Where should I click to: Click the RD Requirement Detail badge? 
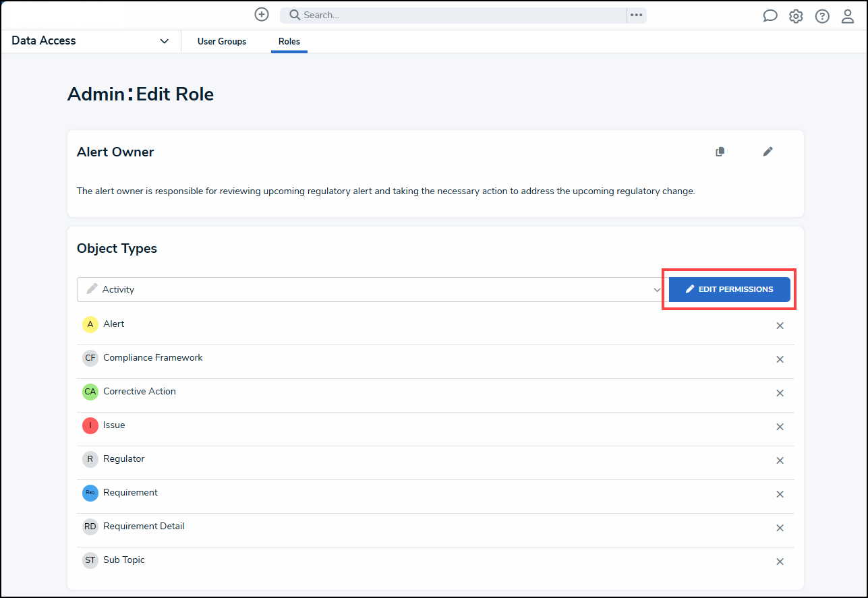point(90,527)
